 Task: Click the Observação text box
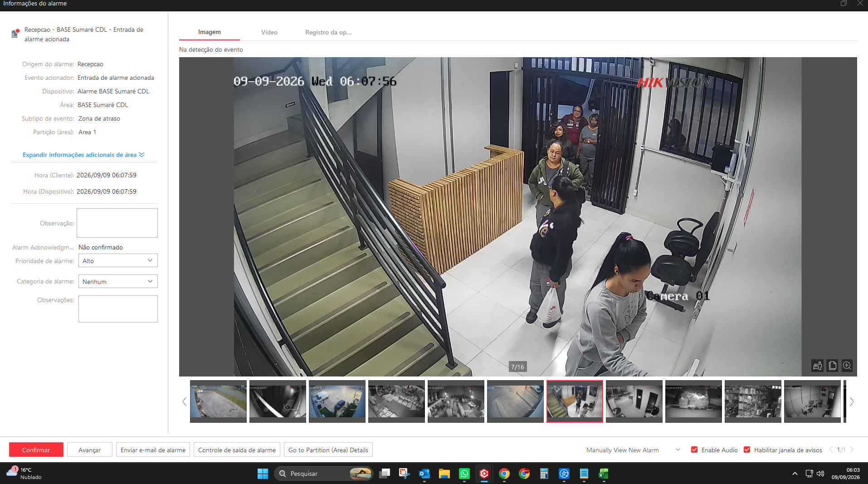(117, 223)
